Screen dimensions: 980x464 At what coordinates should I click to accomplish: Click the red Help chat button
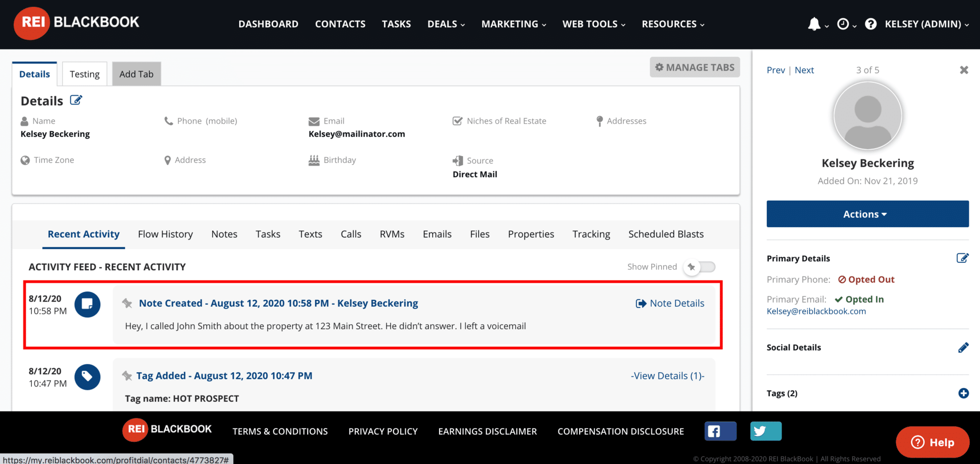tap(932, 442)
